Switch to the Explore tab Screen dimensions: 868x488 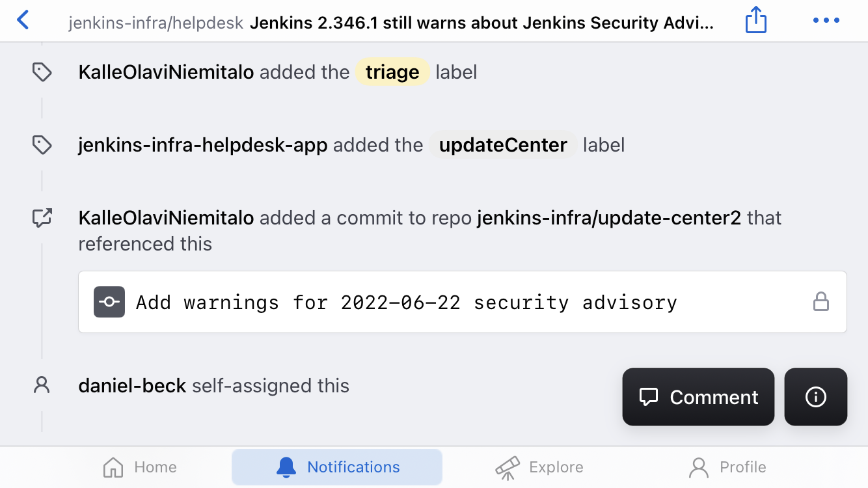point(539,467)
